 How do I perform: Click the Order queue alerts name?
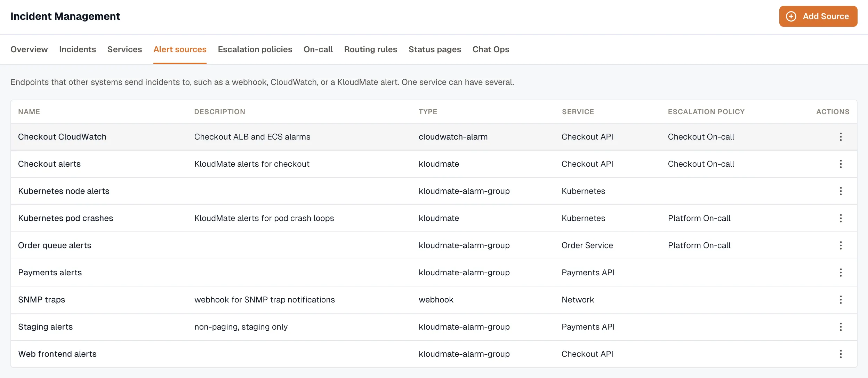click(x=55, y=245)
